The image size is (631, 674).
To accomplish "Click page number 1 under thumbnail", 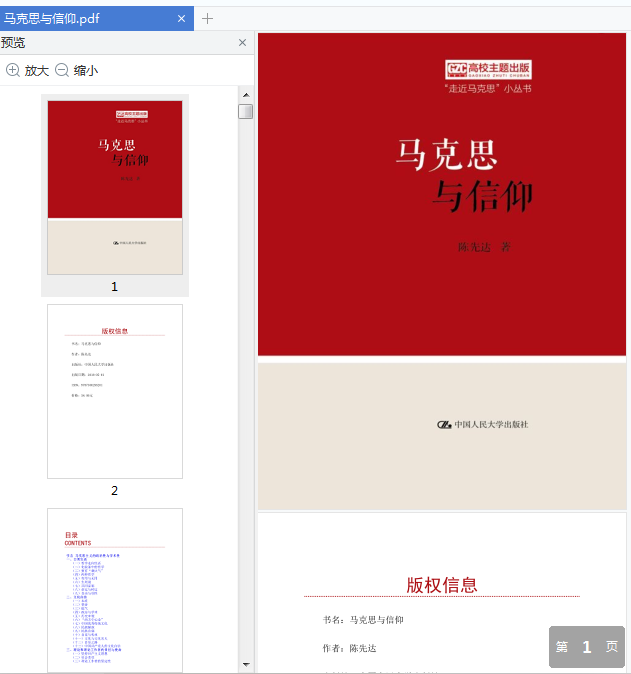I will click(114, 287).
